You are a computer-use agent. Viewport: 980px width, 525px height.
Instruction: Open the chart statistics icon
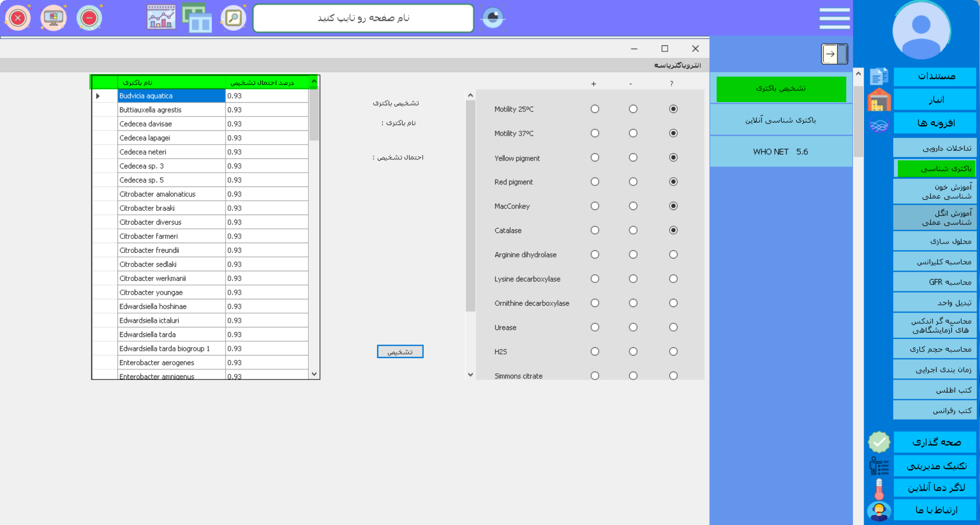click(161, 18)
